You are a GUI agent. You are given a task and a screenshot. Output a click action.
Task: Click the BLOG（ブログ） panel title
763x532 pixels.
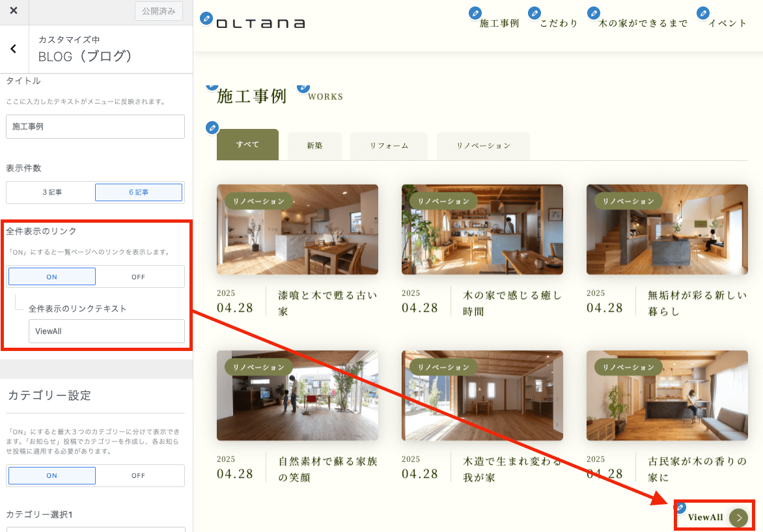tap(85, 57)
